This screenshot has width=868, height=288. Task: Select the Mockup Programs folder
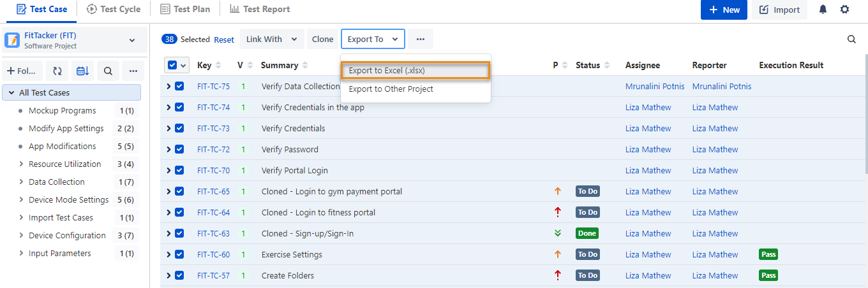63,110
